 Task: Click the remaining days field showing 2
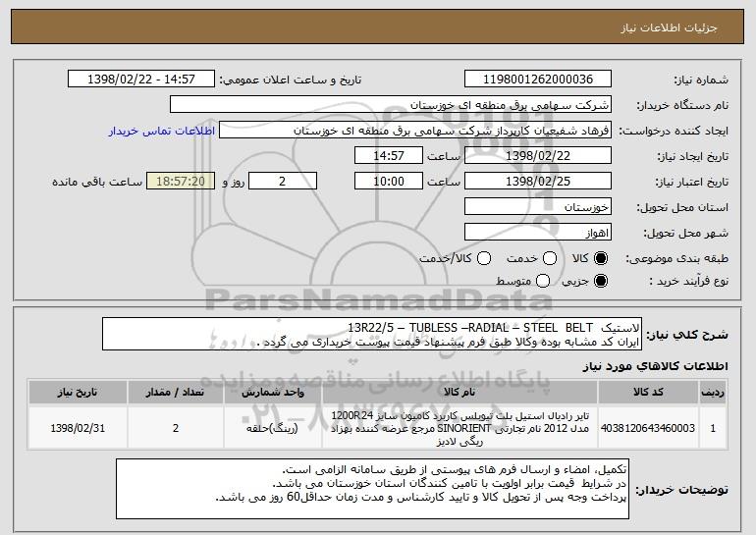283,182
